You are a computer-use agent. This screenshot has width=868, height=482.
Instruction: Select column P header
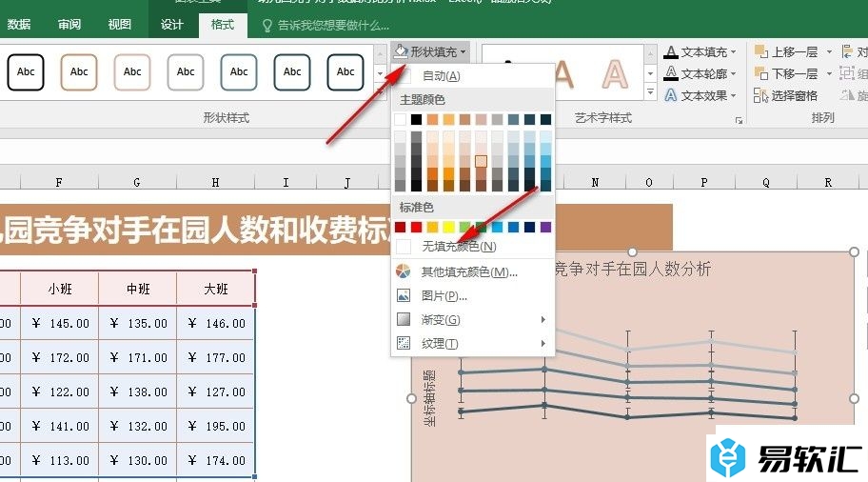pyautogui.click(x=703, y=182)
